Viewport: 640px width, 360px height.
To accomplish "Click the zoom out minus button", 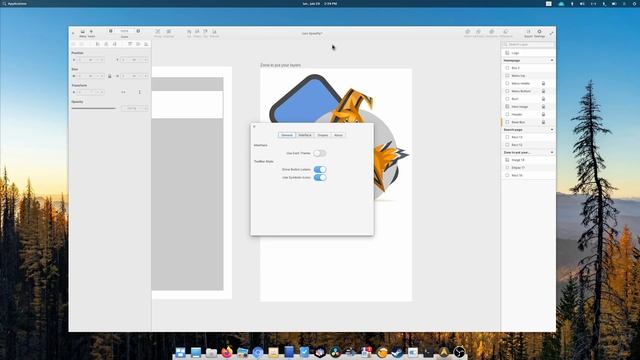I will tap(111, 31).
